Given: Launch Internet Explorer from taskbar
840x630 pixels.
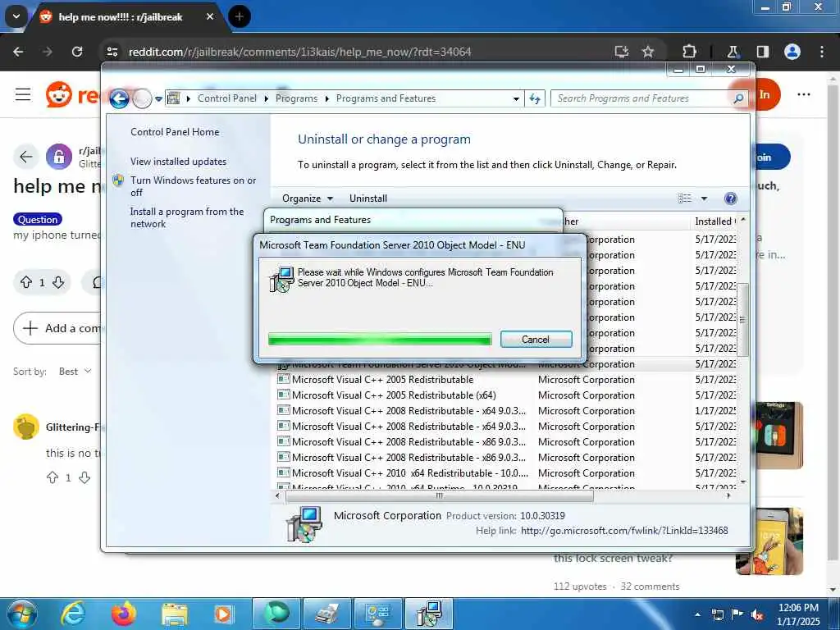Looking at the screenshot, I should [73, 614].
